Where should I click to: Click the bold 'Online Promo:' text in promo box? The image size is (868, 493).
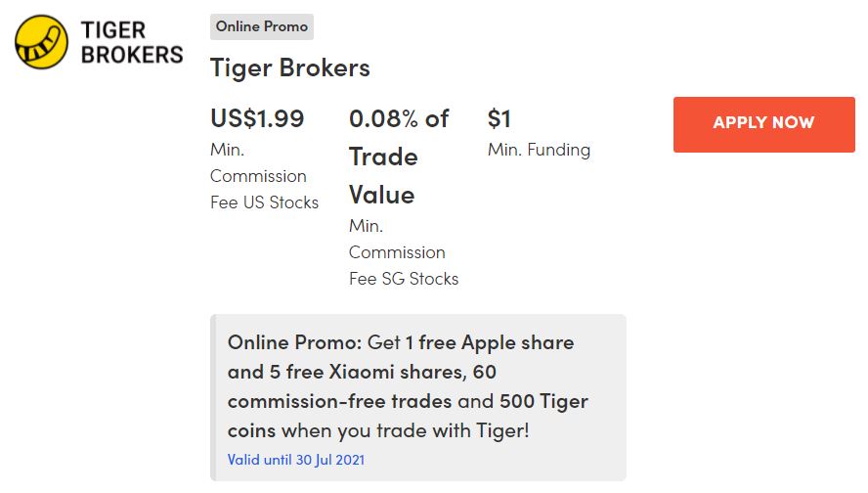[295, 342]
